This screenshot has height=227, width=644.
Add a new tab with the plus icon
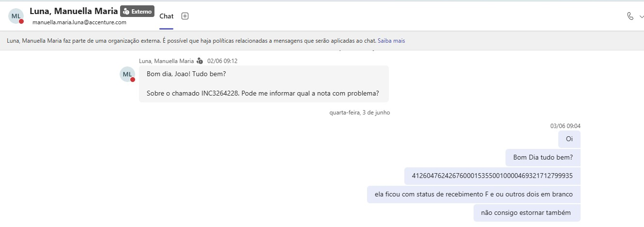click(x=185, y=16)
